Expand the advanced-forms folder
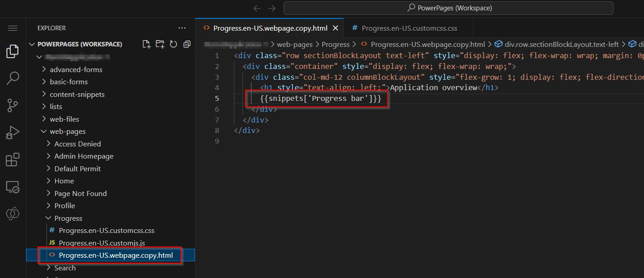 [76, 69]
